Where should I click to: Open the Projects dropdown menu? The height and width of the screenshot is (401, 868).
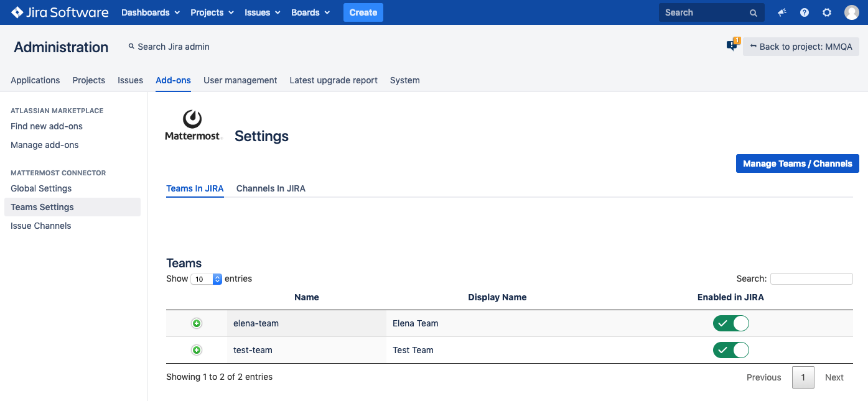coord(212,12)
